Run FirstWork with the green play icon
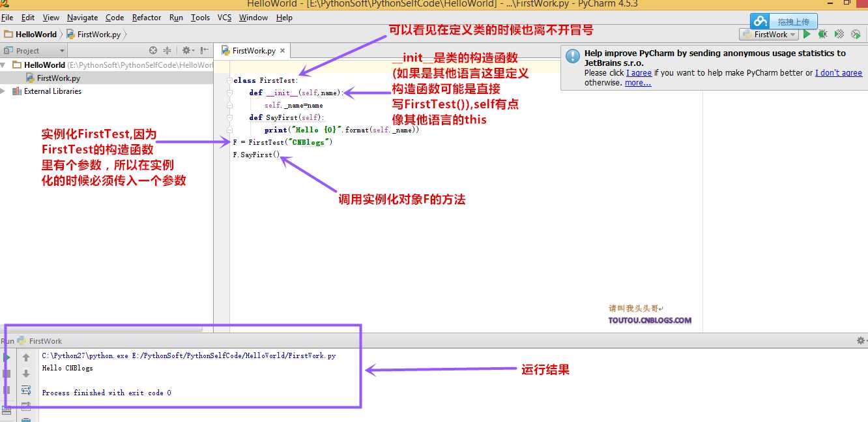 point(807,34)
